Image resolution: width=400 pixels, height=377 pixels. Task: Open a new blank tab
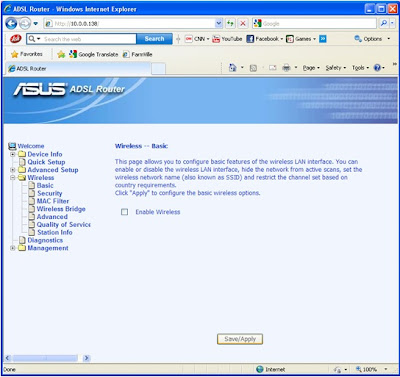point(158,69)
